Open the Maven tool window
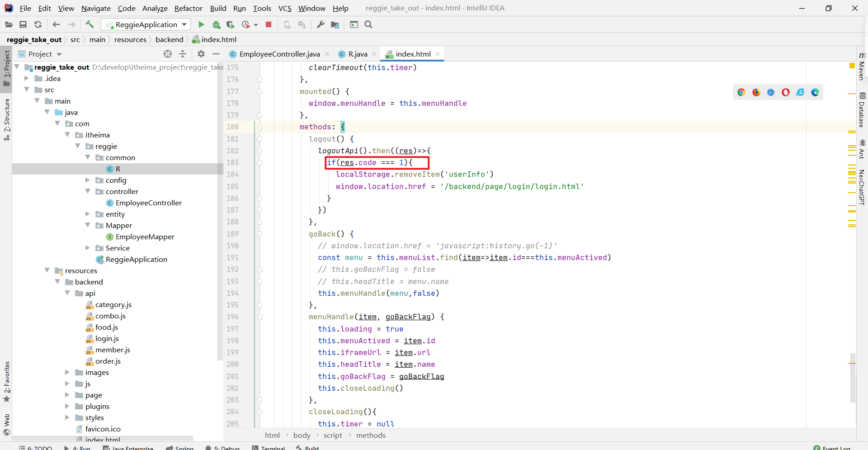868x450 pixels. pyautogui.click(x=862, y=66)
